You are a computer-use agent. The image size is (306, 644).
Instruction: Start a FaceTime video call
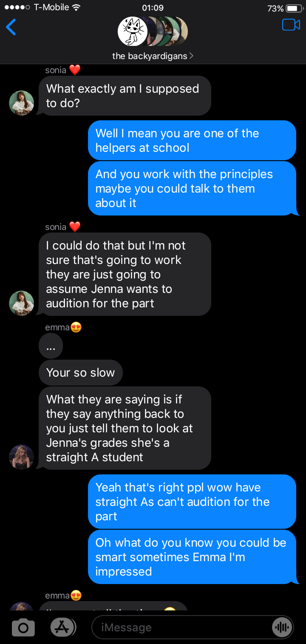tap(291, 25)
